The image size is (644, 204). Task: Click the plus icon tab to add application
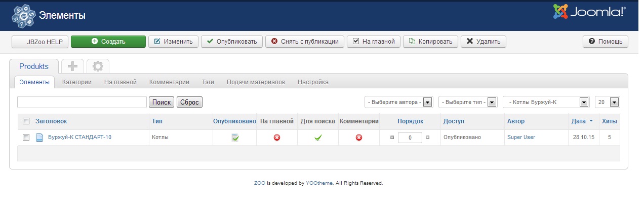coord(72,66)
